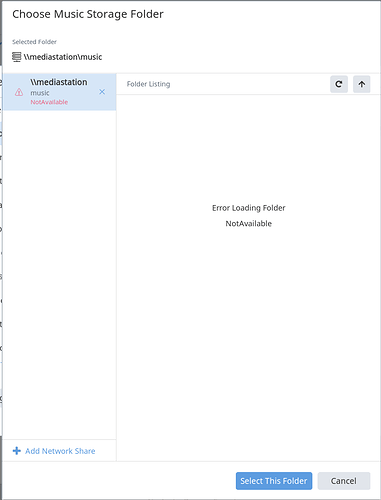Remove the \\mediastation network share
The height and width of the screenshot is (500, 381).
coord(102,92)
